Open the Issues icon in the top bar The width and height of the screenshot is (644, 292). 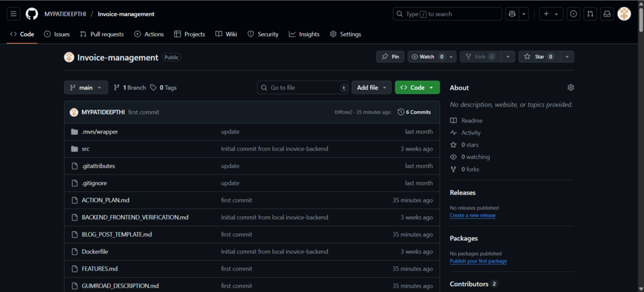point(574,14)
